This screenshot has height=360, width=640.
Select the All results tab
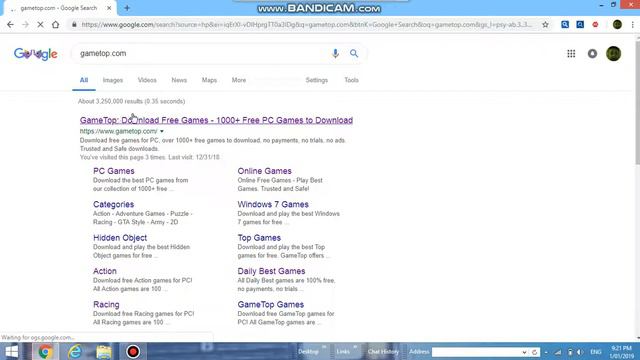[x=84, y=80]
